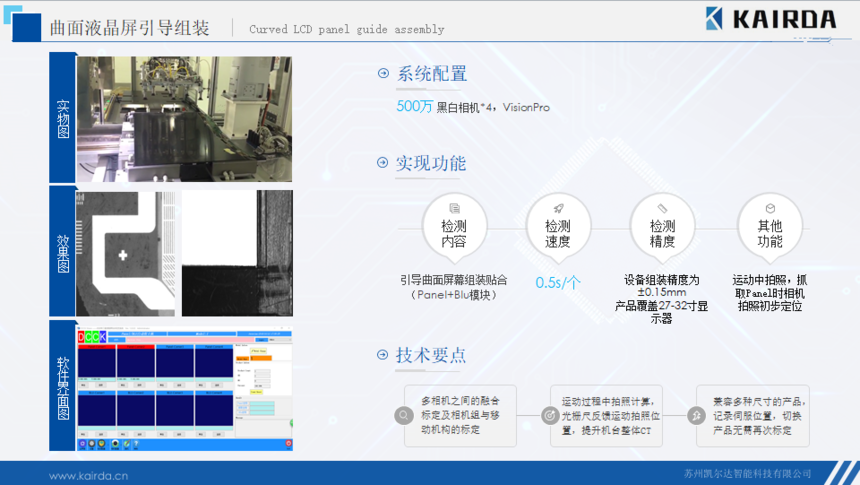Open the software interface screenshot
The image size is (860, 485).
coord(184,388)
